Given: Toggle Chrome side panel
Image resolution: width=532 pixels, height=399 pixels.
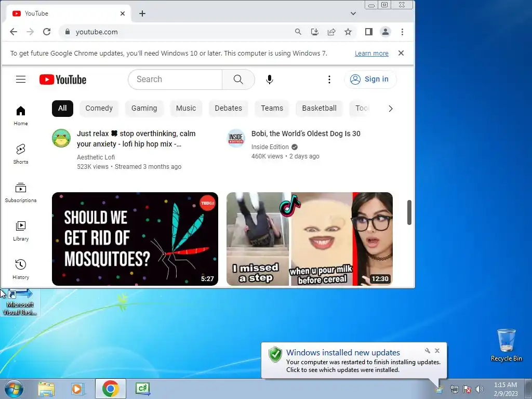Looking at the screenshot, I should click(369, 32).
